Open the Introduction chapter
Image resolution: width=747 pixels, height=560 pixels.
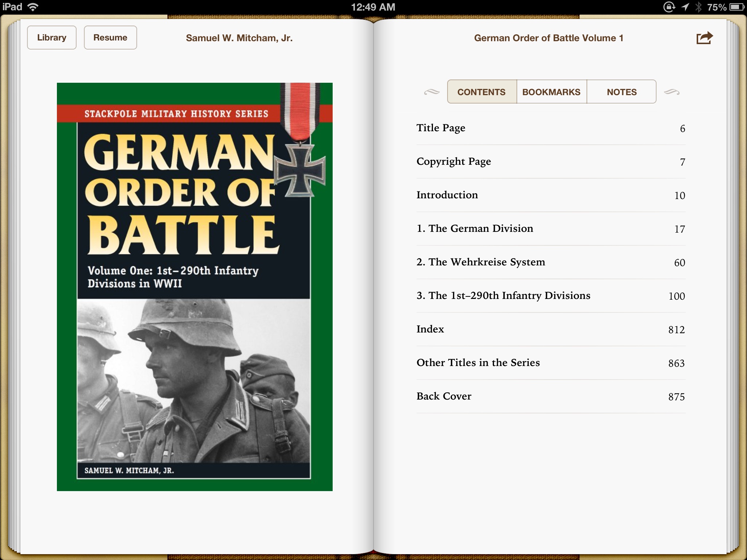[x=551, y=195]
